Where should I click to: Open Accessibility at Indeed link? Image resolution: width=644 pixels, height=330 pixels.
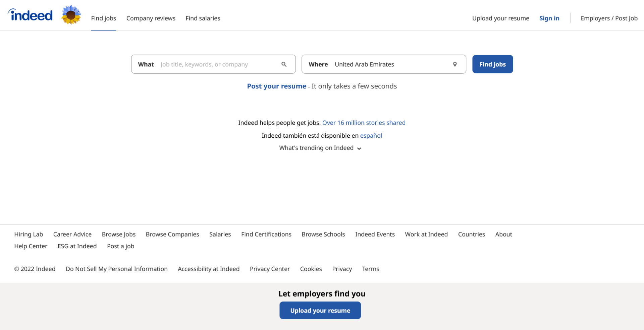(x=209, y=269)
